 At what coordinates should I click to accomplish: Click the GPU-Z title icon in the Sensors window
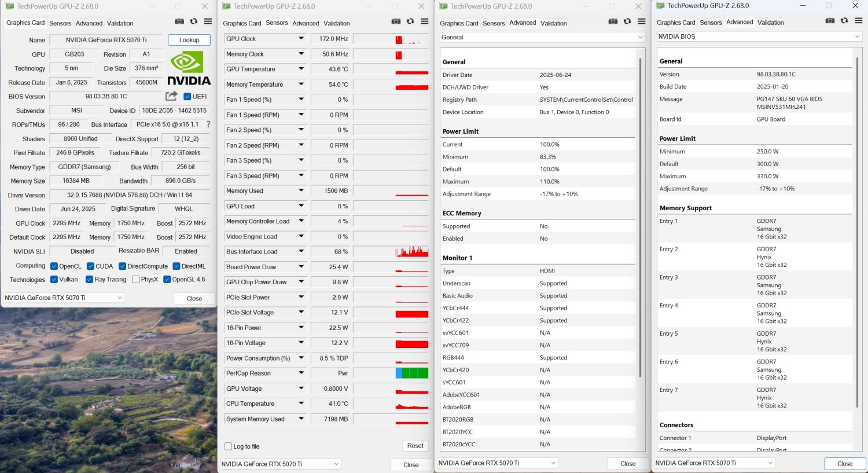coord(226,6)
